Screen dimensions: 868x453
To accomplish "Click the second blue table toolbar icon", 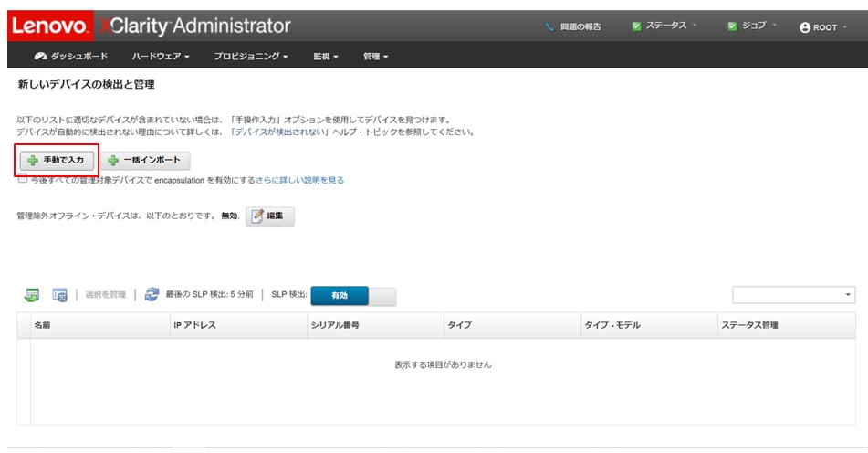I will tap(59, 295).
